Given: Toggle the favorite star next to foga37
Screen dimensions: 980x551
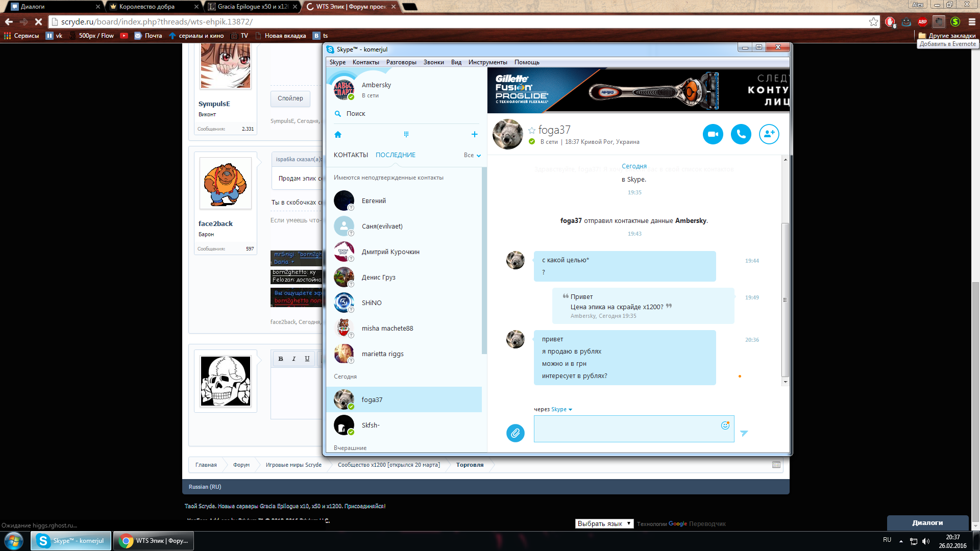Looking at the screenshot, I should click(x=532, y=131).
